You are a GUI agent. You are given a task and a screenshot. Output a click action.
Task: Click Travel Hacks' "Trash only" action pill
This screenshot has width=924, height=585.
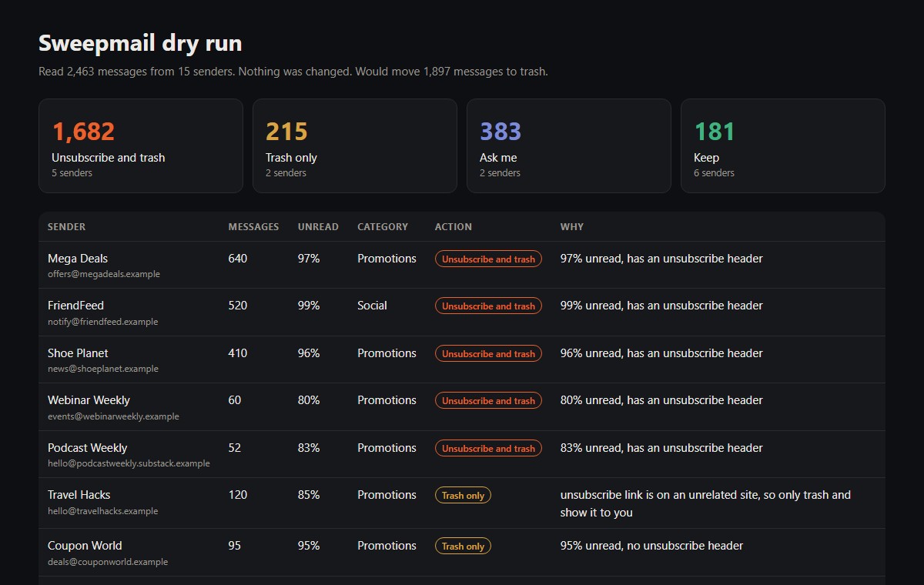[463, 496]
